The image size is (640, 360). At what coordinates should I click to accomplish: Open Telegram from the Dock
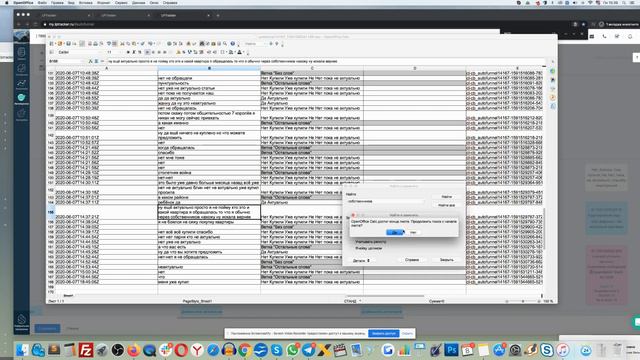pyautogui.click(x=309, y=350)
